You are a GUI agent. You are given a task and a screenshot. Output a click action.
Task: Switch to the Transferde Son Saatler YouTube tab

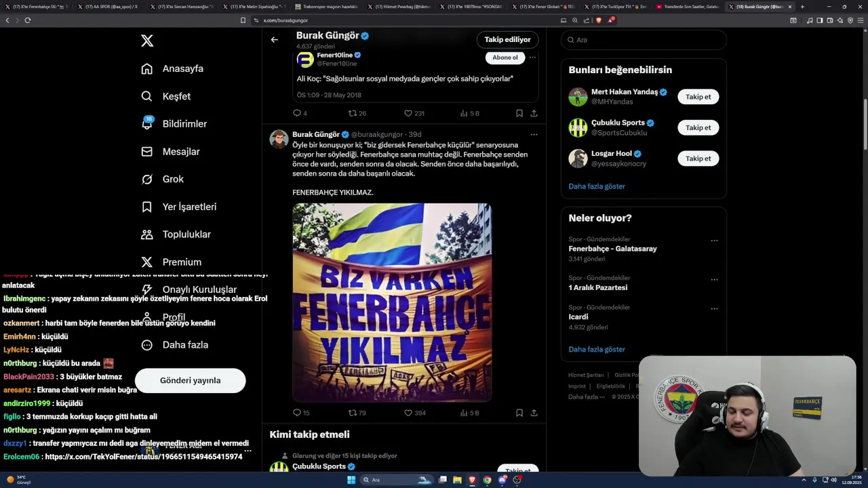(688, 7)
